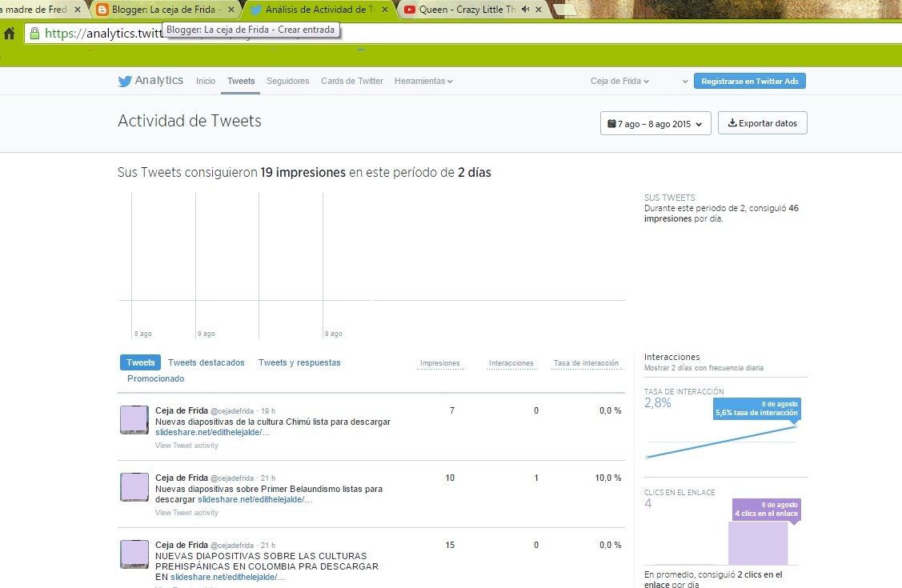This screenshot has height=588, width=902.
Task: Click @cejadefrida handle on Chimú tweet
Action: (x=232, y=411)
